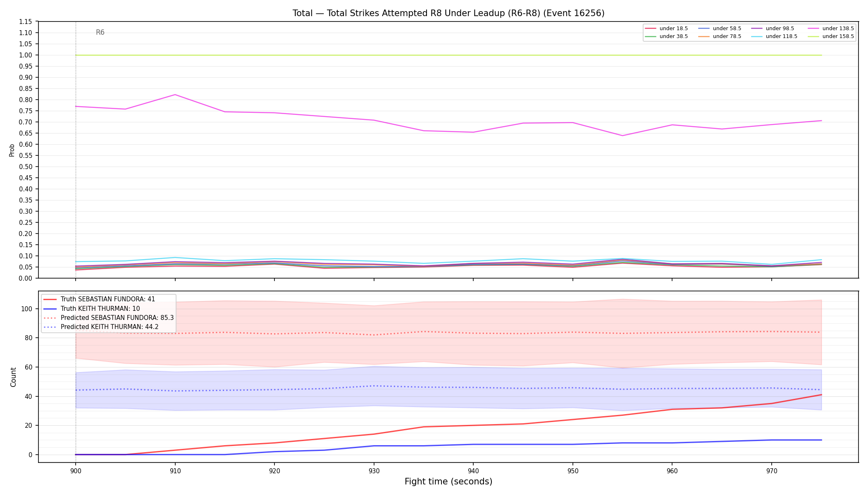Click the 20 tick on Count axis
This screenshot has height=496, width=868.
pyautogui.click(x=29, y=425)
